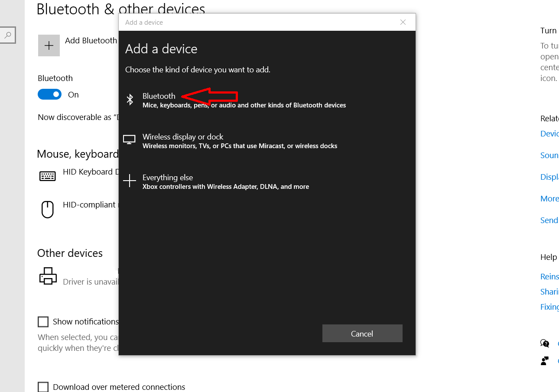This screenshot has width=559, height=392.
Task: Turn off the Bluetooth toggle switch
Action: [x=49, y=94]
